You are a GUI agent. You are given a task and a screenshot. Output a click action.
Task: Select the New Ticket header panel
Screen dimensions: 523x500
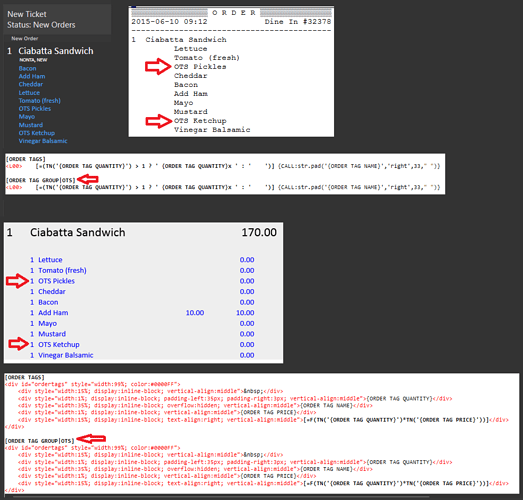(x=57, y=19)
